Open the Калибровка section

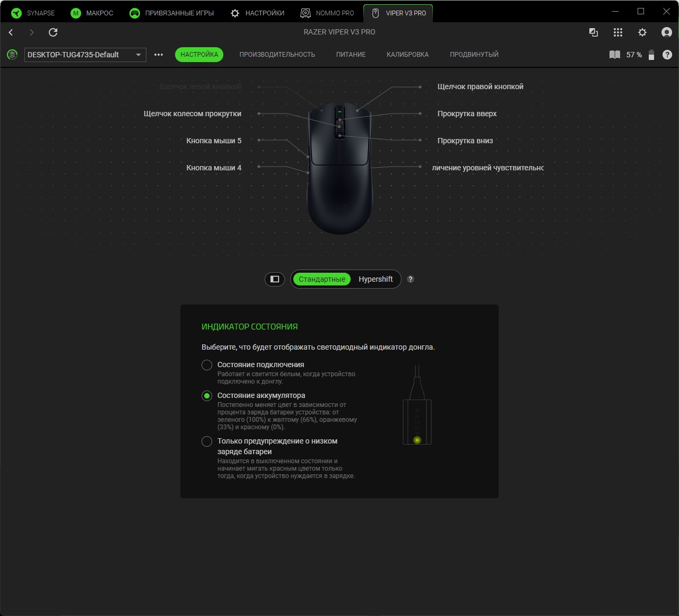pyautogui.click(x=407, y=55)
